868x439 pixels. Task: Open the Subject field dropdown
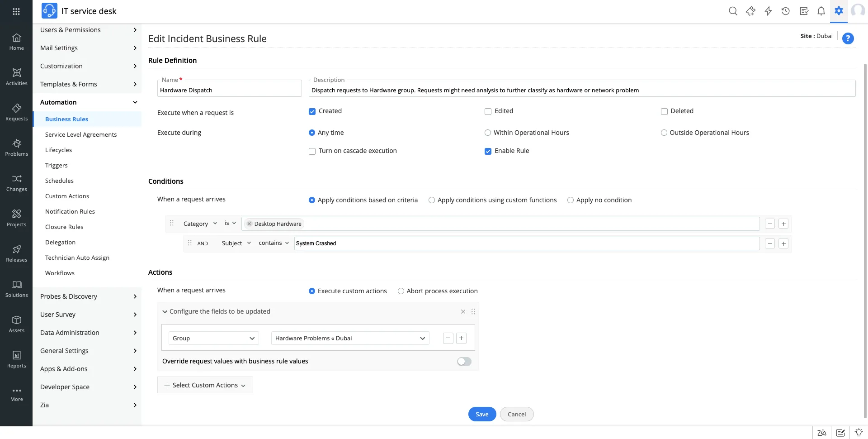(236, 243)
